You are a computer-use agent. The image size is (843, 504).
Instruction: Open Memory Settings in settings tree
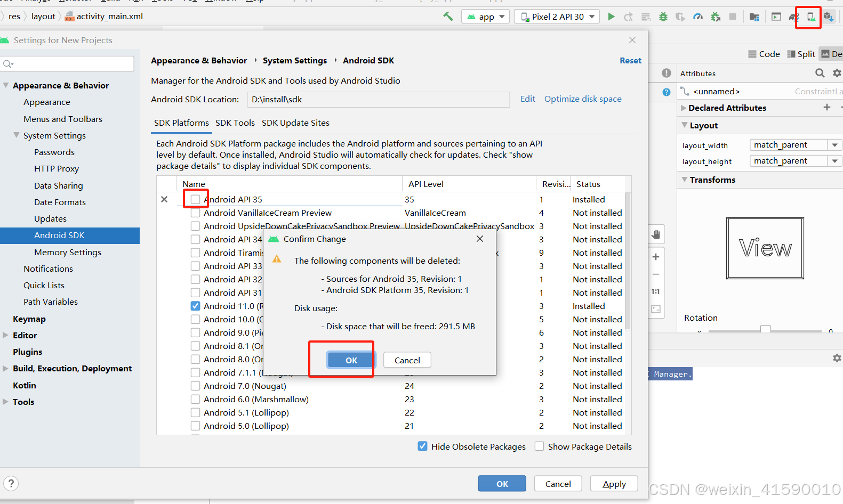coord(68,252)
